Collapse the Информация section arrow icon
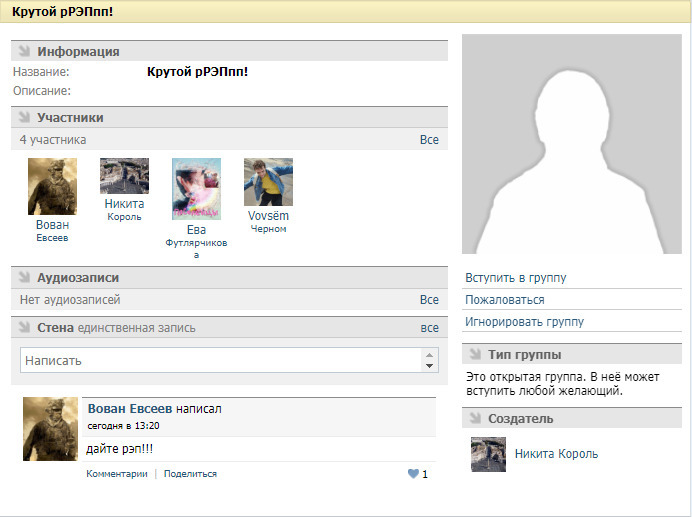The height and width of the screenshot is (517, 692). [x=24, y=51]
